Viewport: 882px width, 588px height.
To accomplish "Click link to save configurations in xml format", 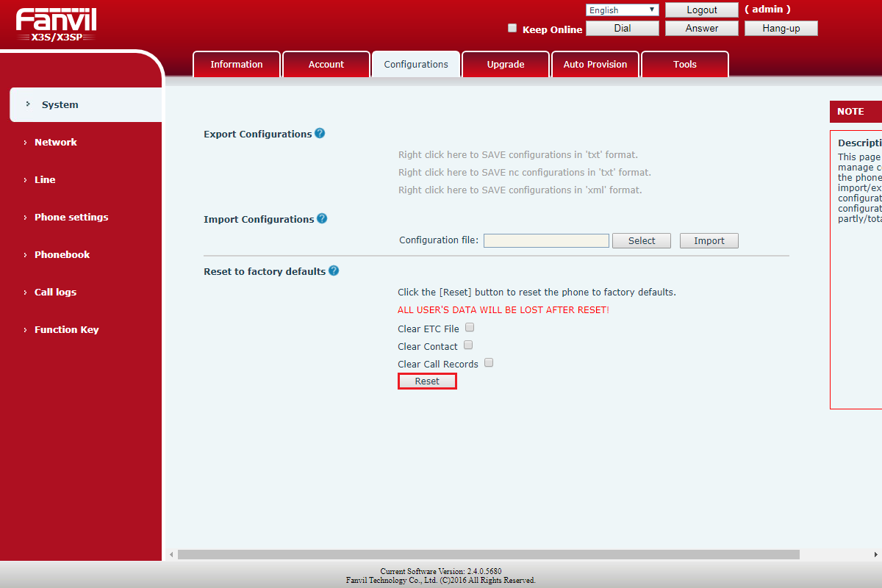I will [x=520, y=190].
